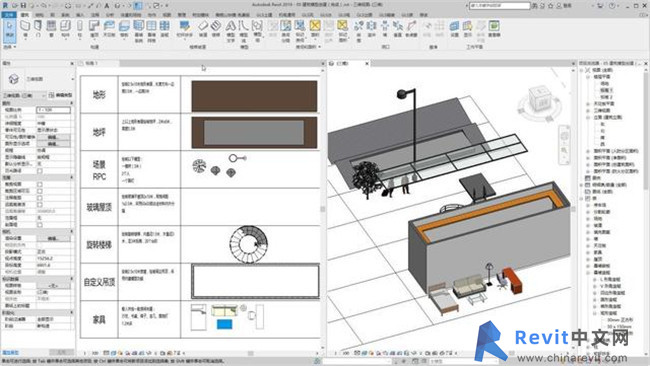The image size is (650, 366).
Task: Choose the Window tool in the ribbon
Action: point(51,29)
